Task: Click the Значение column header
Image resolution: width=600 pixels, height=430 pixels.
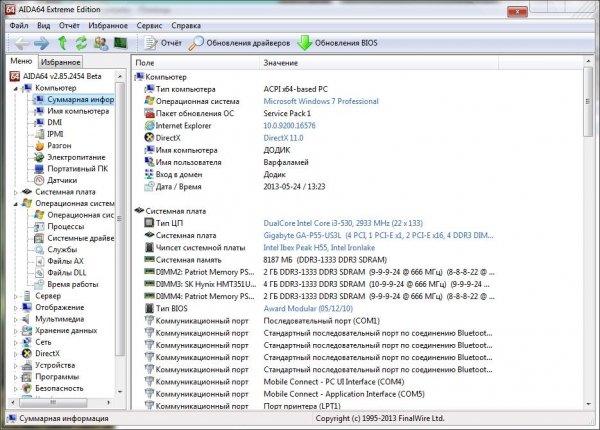Action: [379, 63]
